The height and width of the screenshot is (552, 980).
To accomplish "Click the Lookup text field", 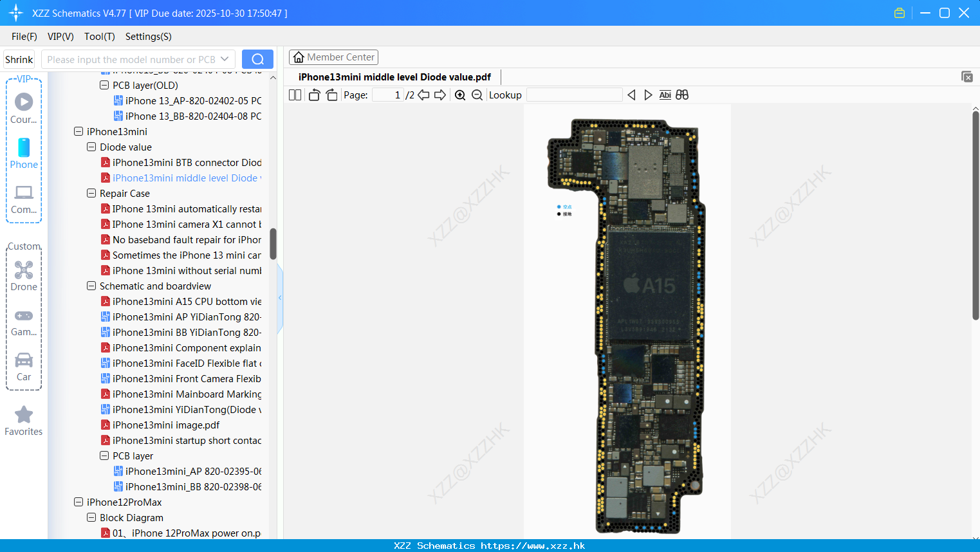I will [x=575, y=95].
